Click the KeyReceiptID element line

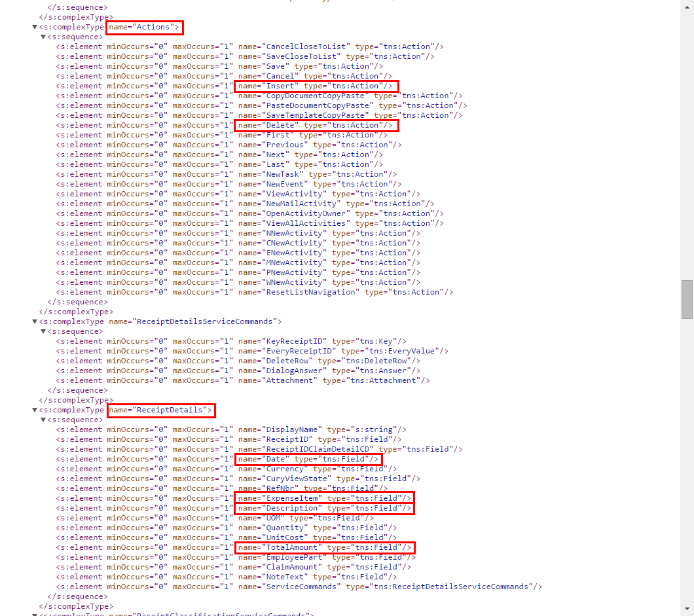pyautogui.click(x=231, y=341)
